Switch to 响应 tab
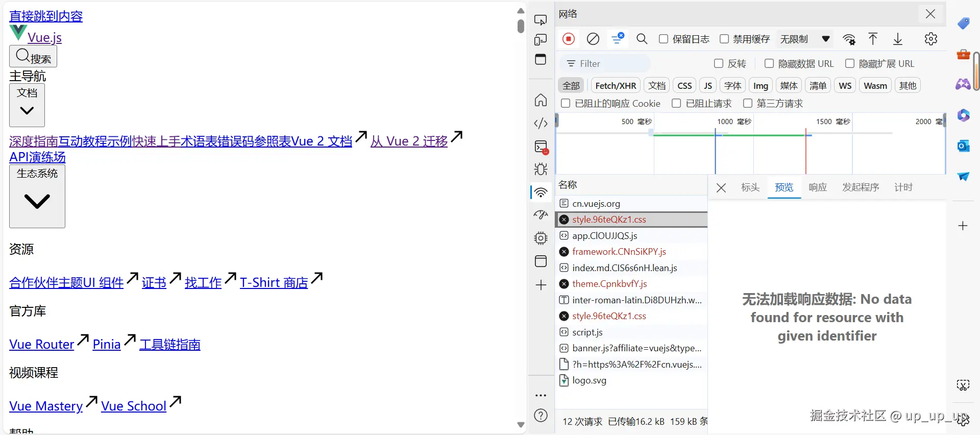The image size is (980, 435). [x=818, y=187]
